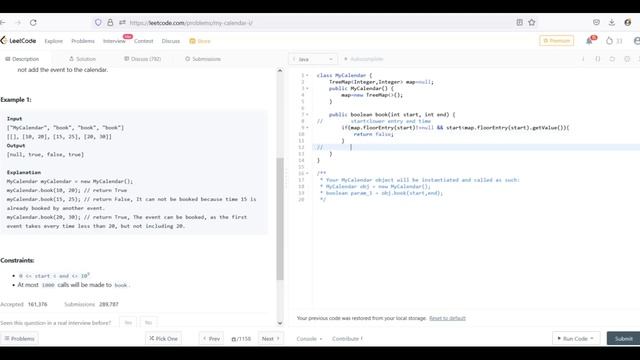Switch to the Submissions tab

point(203,59)
